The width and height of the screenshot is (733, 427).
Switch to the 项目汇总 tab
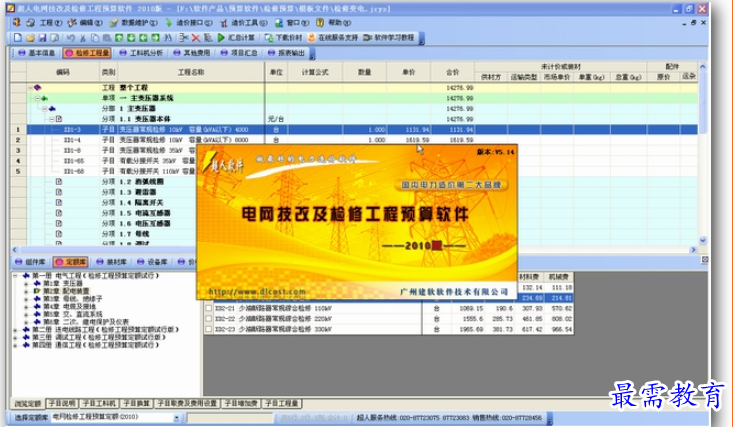pos(239,53)
